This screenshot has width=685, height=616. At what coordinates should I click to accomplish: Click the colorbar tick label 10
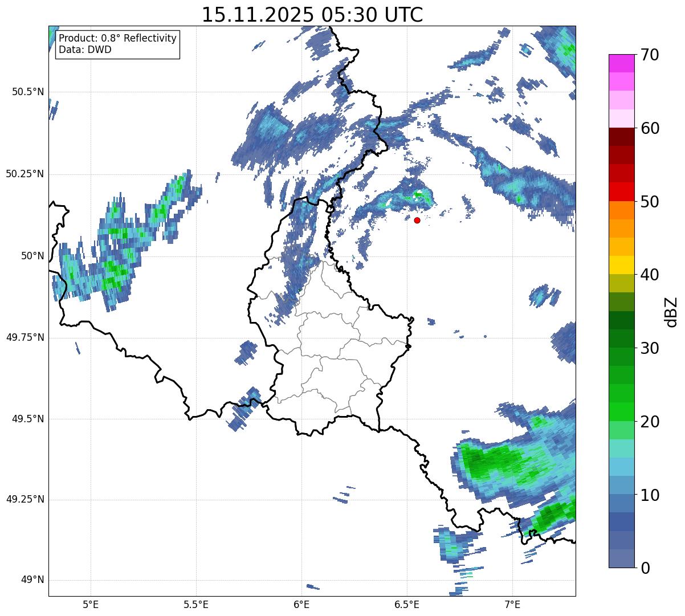[x=650, y=495]
